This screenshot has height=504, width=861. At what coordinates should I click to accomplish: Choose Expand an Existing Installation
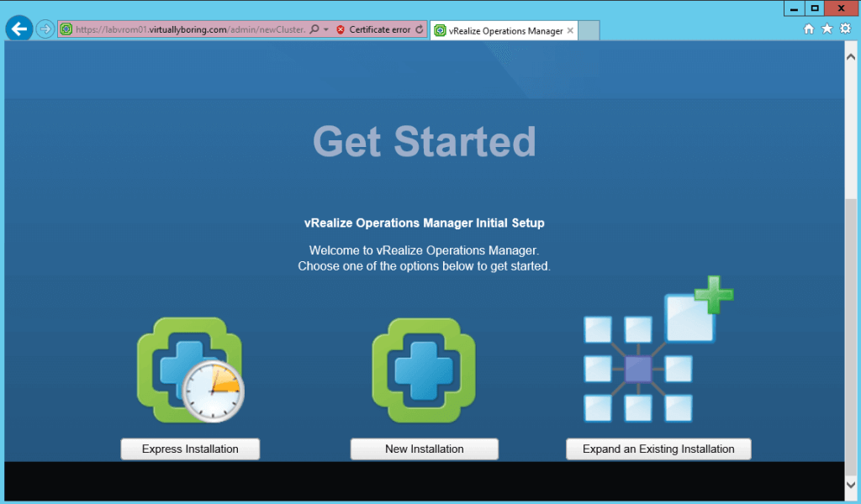coord(658,449)
